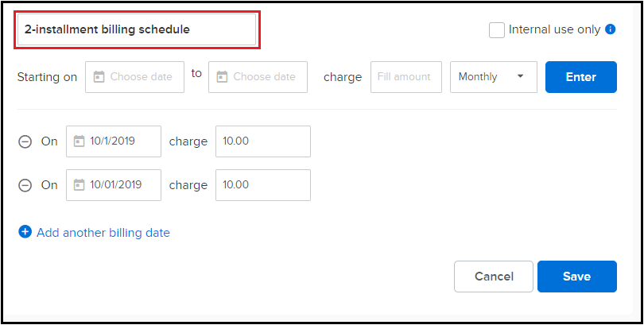Open the Internal use only info tooltip icon
The image size is (644, 325).
click(611, 29)
